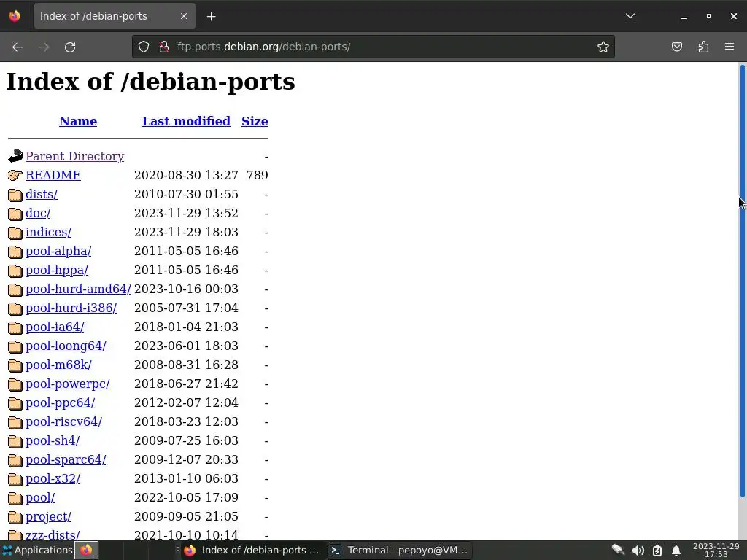
Task: Open the battery power tray icon
Action: click(x=657, y=551)
